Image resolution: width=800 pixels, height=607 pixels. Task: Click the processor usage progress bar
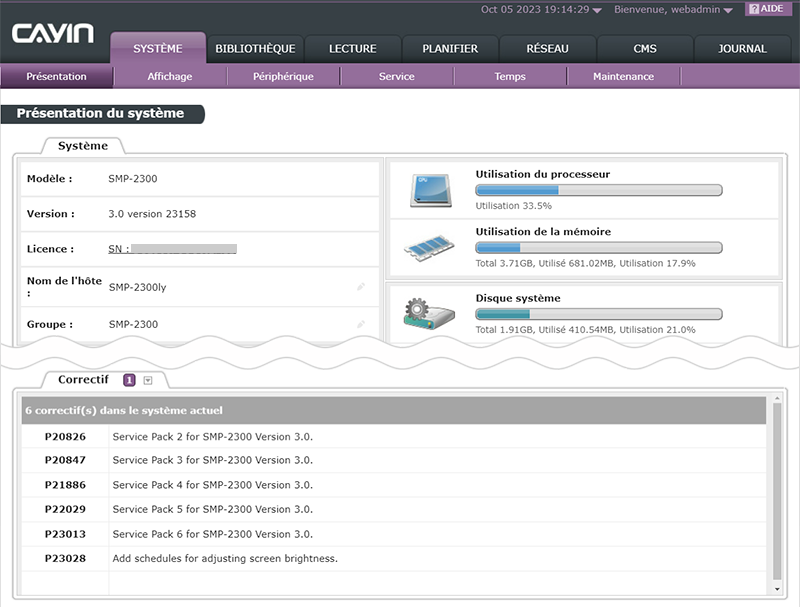point(598,190)
